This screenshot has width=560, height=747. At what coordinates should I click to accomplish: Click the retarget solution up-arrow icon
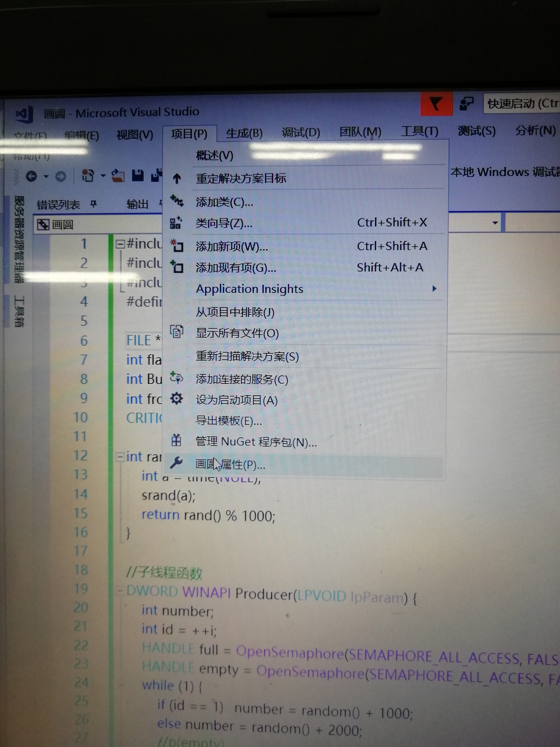[177, 178]
